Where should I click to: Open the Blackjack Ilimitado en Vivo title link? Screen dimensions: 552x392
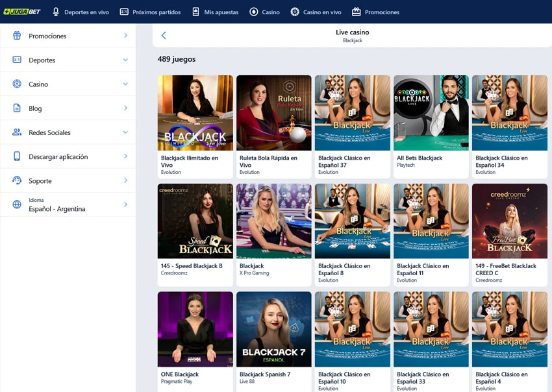(x=190, y=161)
